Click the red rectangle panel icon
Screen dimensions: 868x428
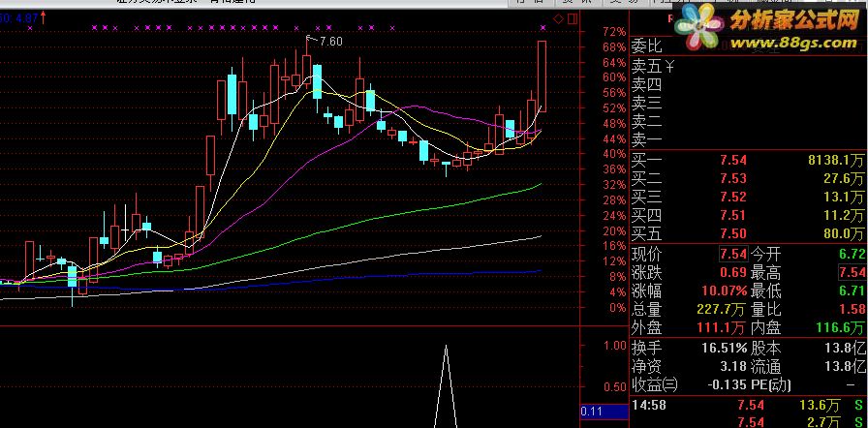point(573,19)
